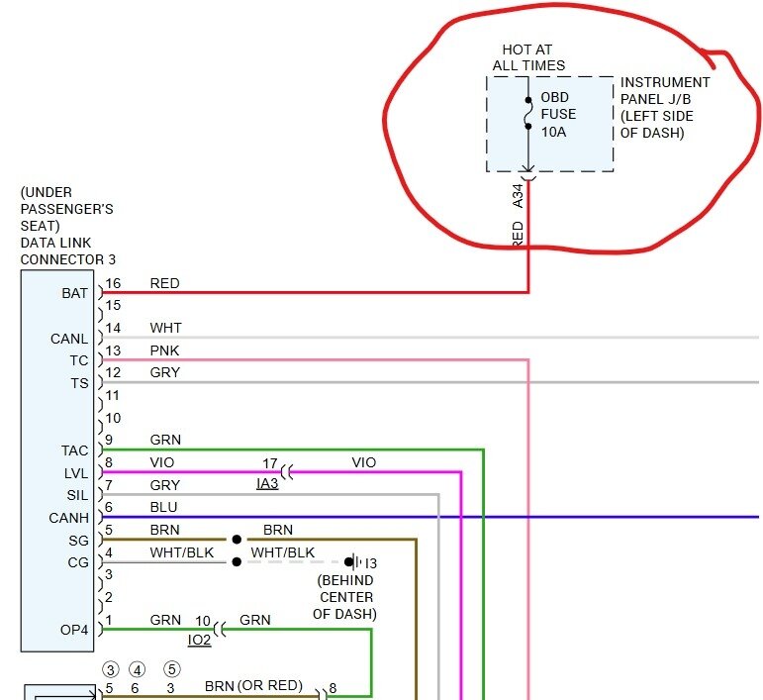Screen dimensions: 763x700
Task: Click the VIO label right of IA3 connector
Action: click(364, 462)
